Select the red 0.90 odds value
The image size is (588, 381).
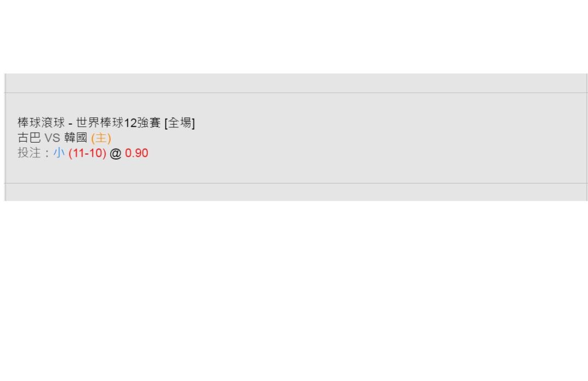[137, 153]
